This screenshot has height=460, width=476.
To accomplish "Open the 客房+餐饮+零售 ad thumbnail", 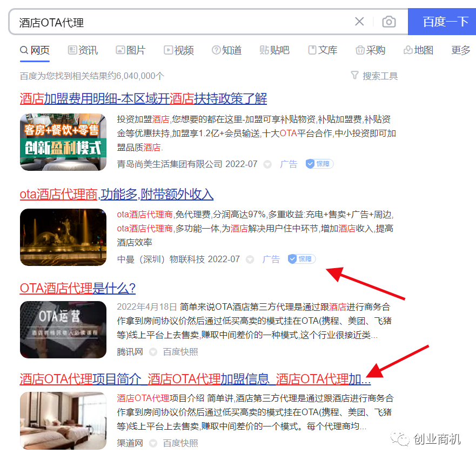I will tap(63, 142).
